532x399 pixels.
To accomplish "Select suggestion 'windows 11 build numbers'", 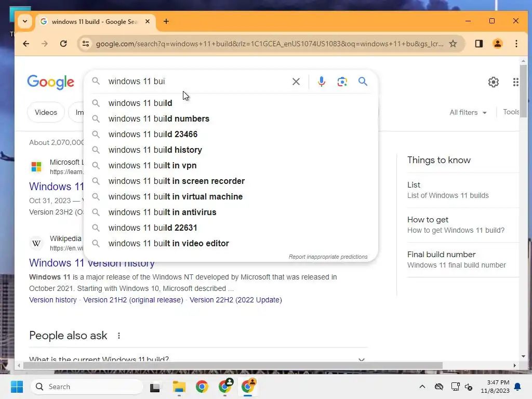I will [231, 119].
